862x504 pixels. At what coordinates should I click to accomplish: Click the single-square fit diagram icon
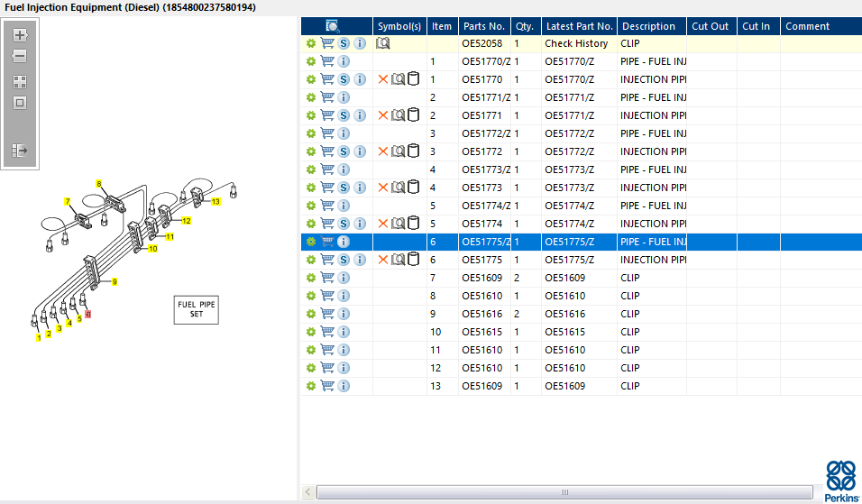point(20,103)
